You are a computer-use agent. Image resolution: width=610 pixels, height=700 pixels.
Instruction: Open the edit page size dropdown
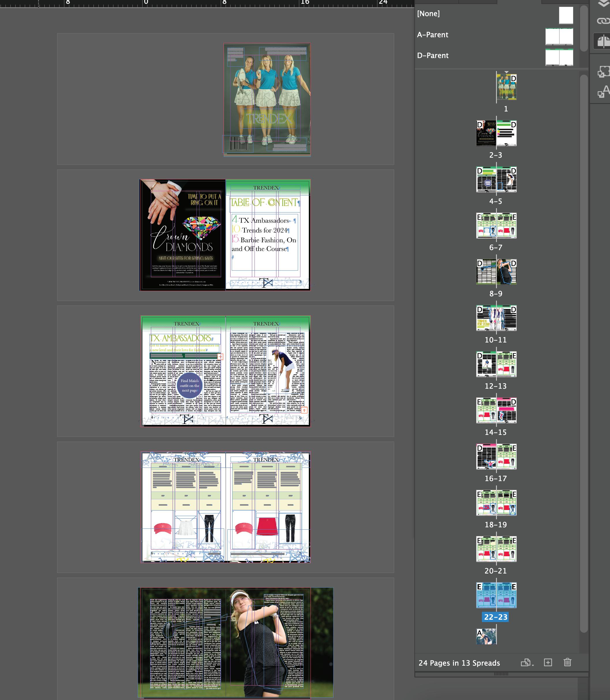point(527,662)
